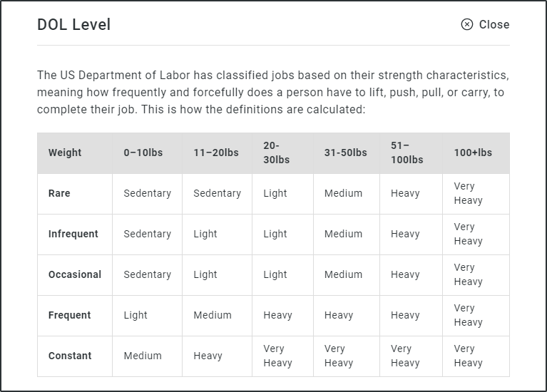Select the Frequent row label
Viewport: 547px width, 392px height.
[x=69, y=315]
